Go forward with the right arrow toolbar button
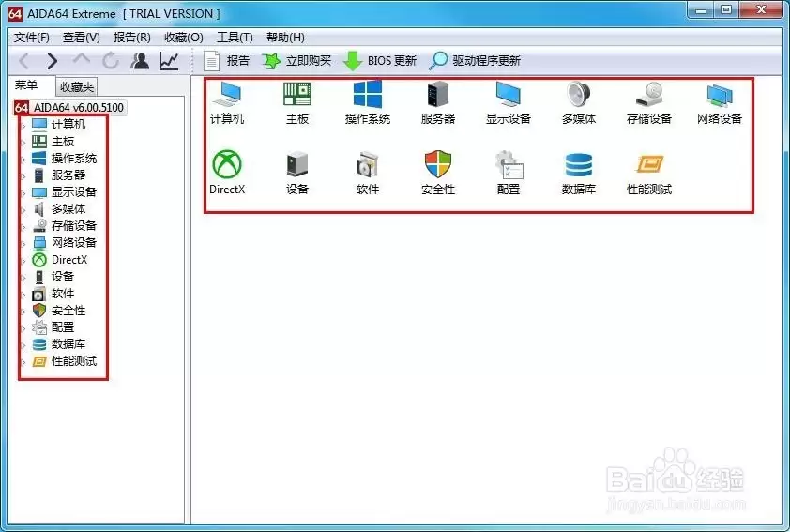 [52, 61]
